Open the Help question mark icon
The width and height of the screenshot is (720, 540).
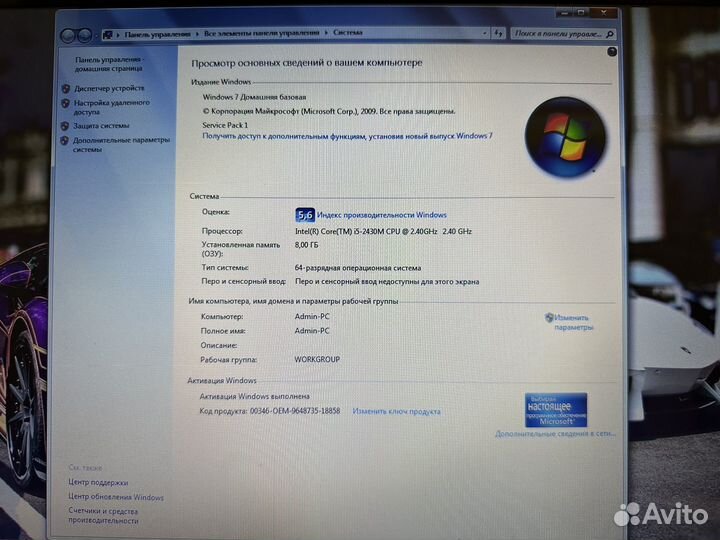coord(612,52)
